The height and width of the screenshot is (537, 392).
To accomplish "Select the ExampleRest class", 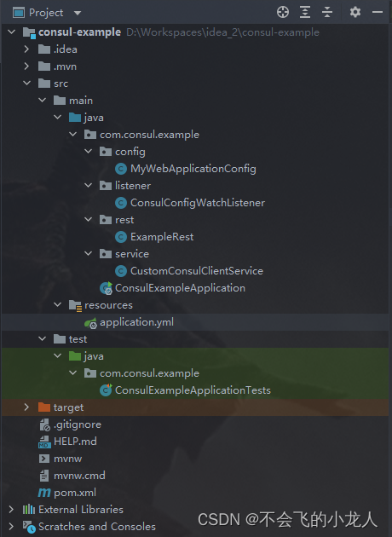I will coord(162,237).
